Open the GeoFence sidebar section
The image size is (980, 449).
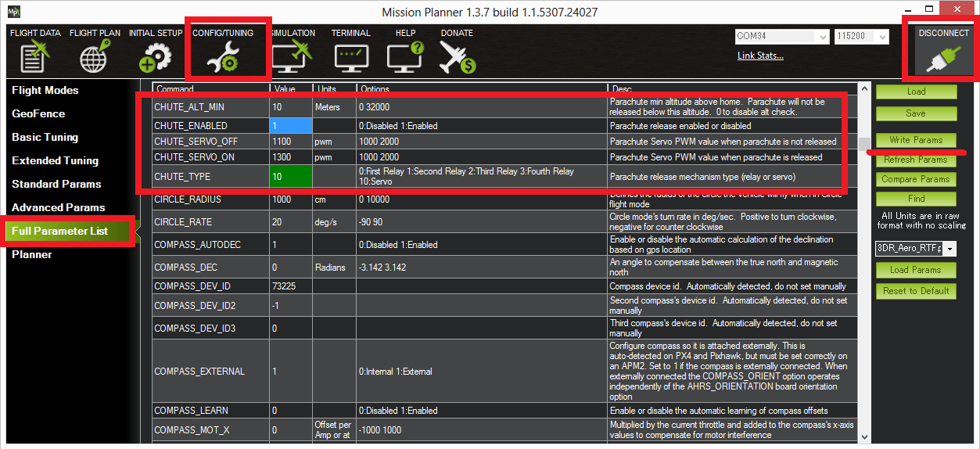click(x=38, y=113)
